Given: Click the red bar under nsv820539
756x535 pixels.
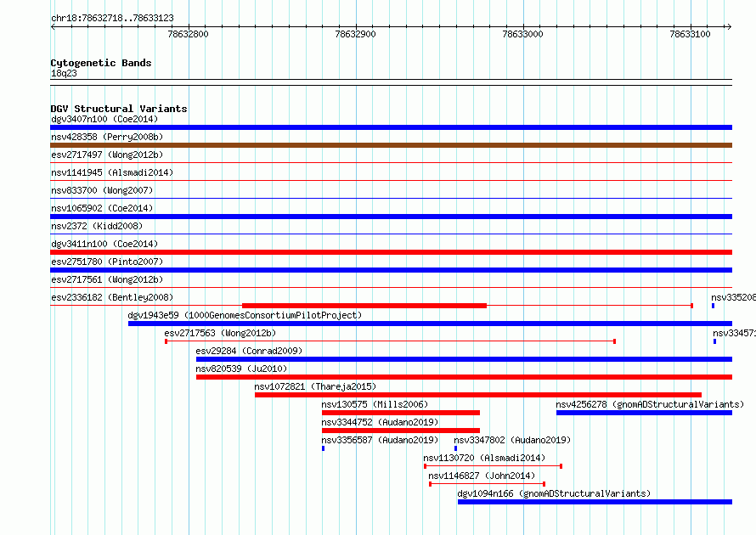Looking at the screenshot, I should point(464,377).
